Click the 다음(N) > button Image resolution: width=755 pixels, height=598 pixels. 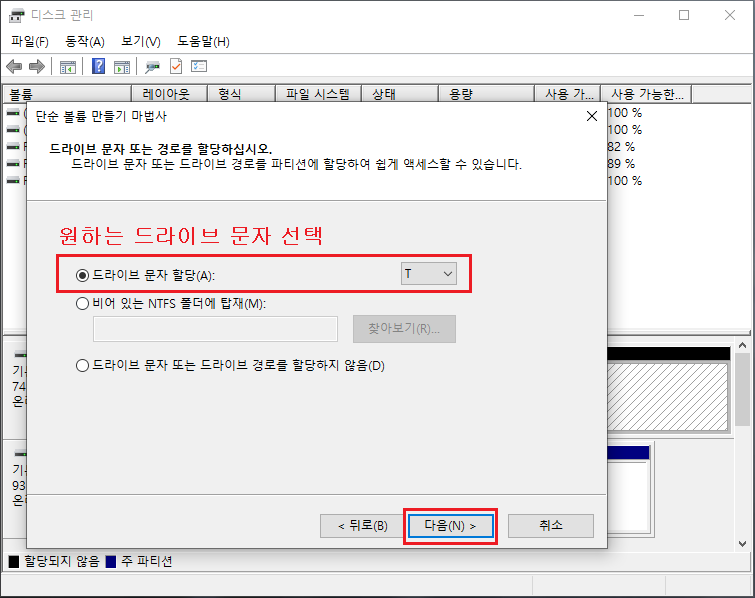tap(450, 525)
